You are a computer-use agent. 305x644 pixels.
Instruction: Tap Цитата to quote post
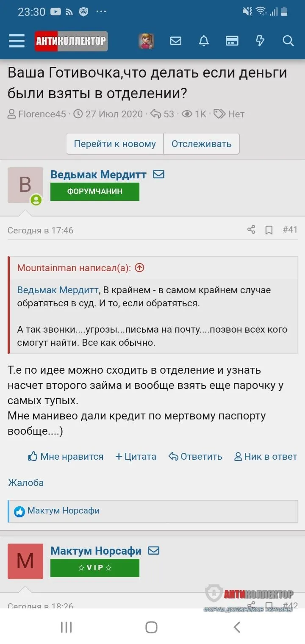pos(136,456)
